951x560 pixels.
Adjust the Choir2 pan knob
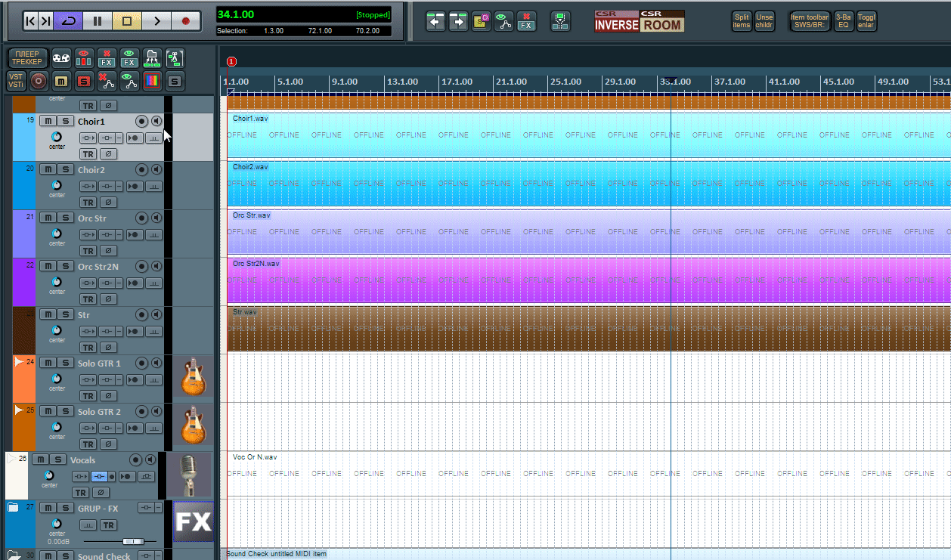[x=57, y=185]
